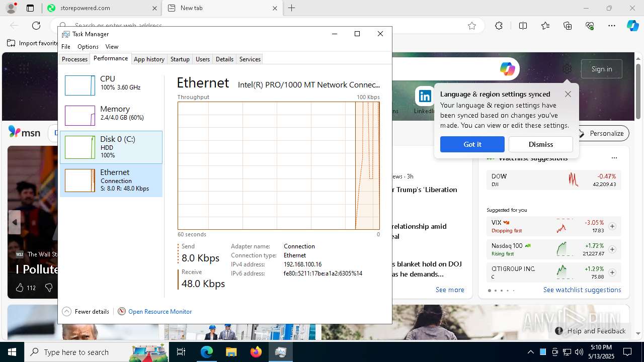
Task: Like the article thumbs up icon
Action: click(20, 288)
